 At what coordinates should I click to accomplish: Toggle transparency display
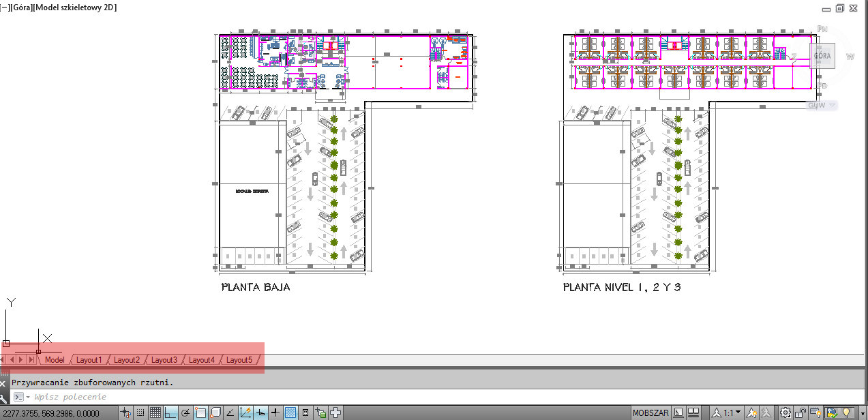(x=290, y=412)
